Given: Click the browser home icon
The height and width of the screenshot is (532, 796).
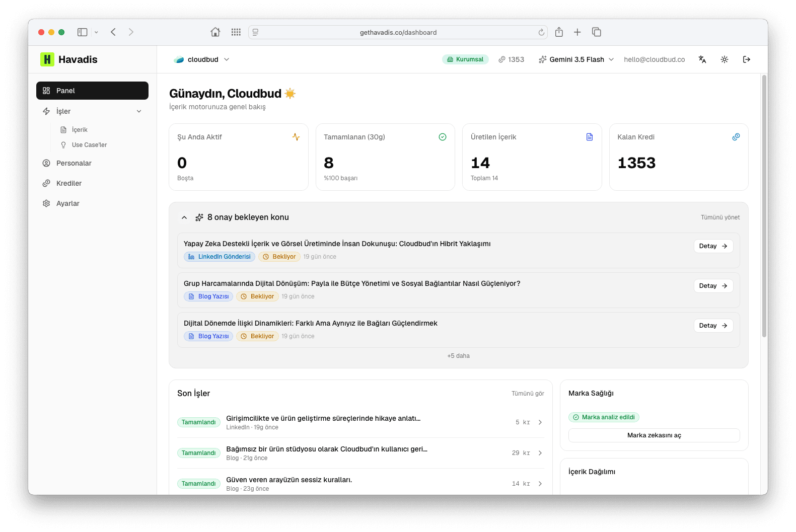Looking at the screenshot, I should point(215,32).
